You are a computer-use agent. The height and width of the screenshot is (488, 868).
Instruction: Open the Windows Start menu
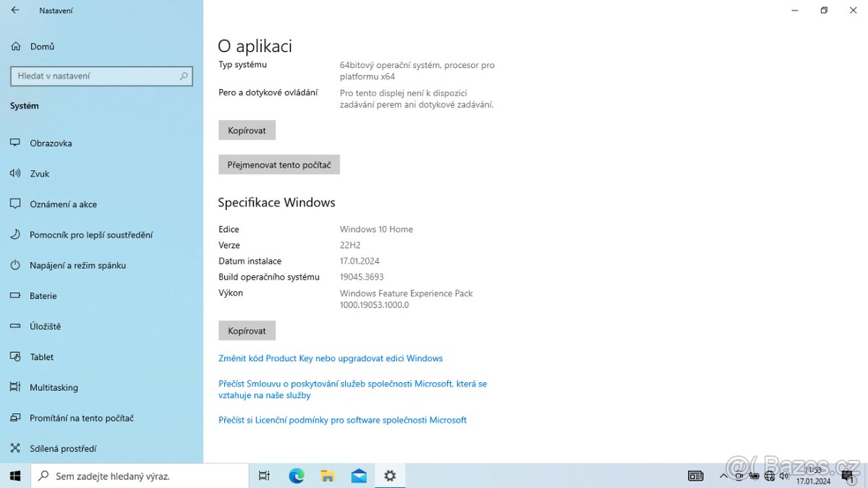coord(15,476)
